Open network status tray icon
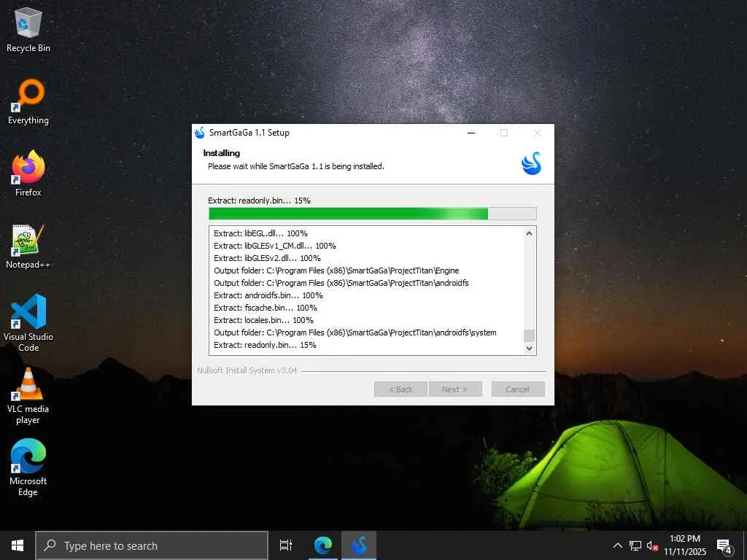The height and width of the screenshot is (560, 747). coord(635,545)
